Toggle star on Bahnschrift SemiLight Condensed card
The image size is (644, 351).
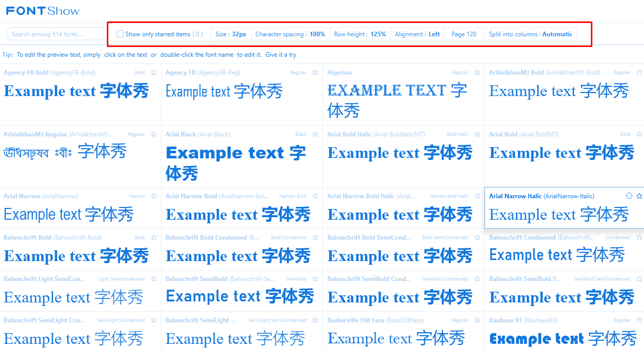coord(154,320)
